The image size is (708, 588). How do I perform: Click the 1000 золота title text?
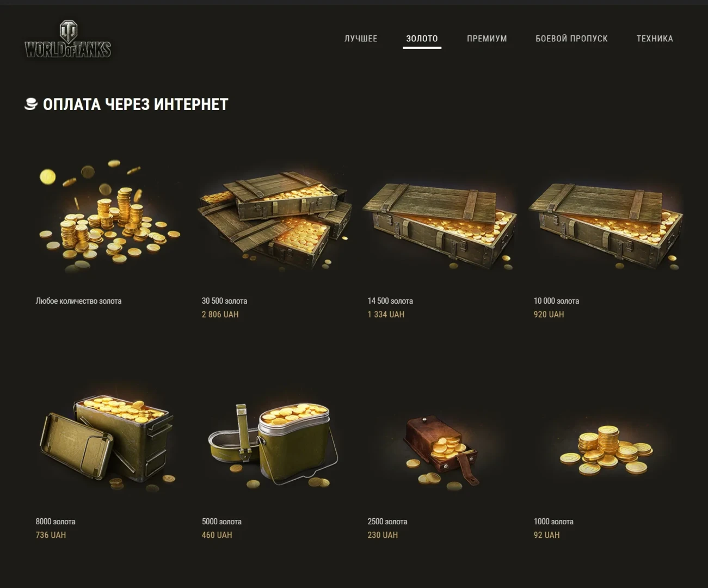(553, 522)
